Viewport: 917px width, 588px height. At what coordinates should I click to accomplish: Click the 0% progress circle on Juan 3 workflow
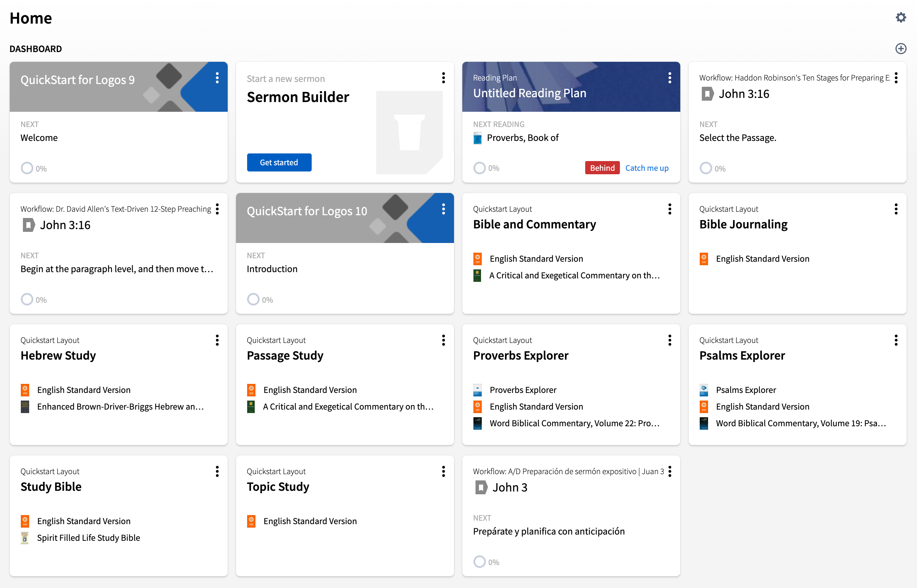tap(479, 562)
